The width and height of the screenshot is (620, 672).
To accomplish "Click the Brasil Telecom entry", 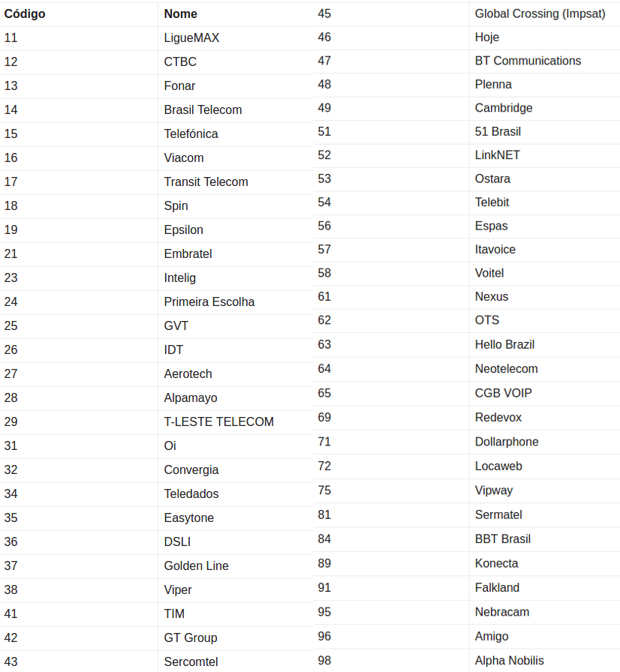I will (203, 110).
